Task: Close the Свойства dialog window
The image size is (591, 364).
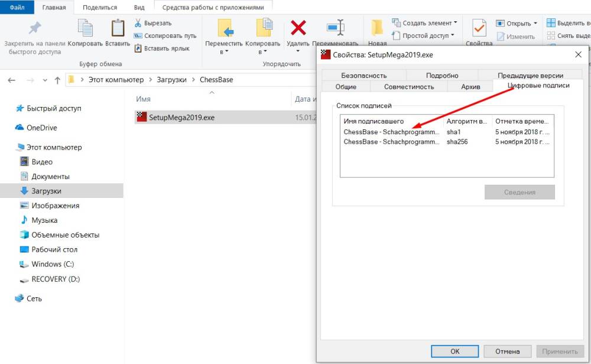Action: [x=578, y=54]
